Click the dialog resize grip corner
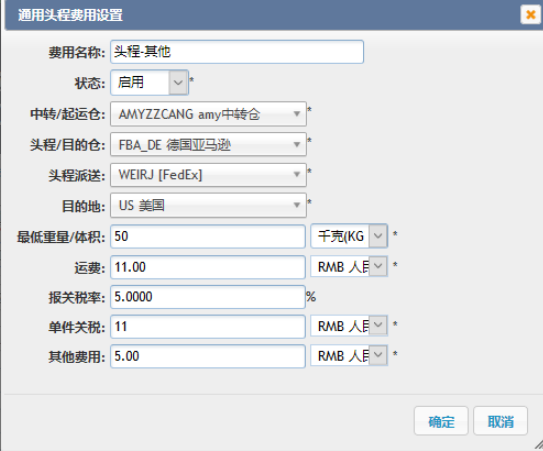The image size is (543, 451). pyautogui.click(x=538, y=445)
